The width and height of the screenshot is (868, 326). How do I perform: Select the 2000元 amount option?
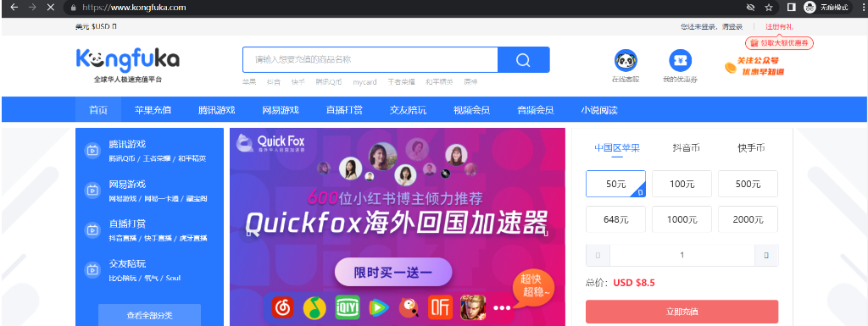point(748,219)
